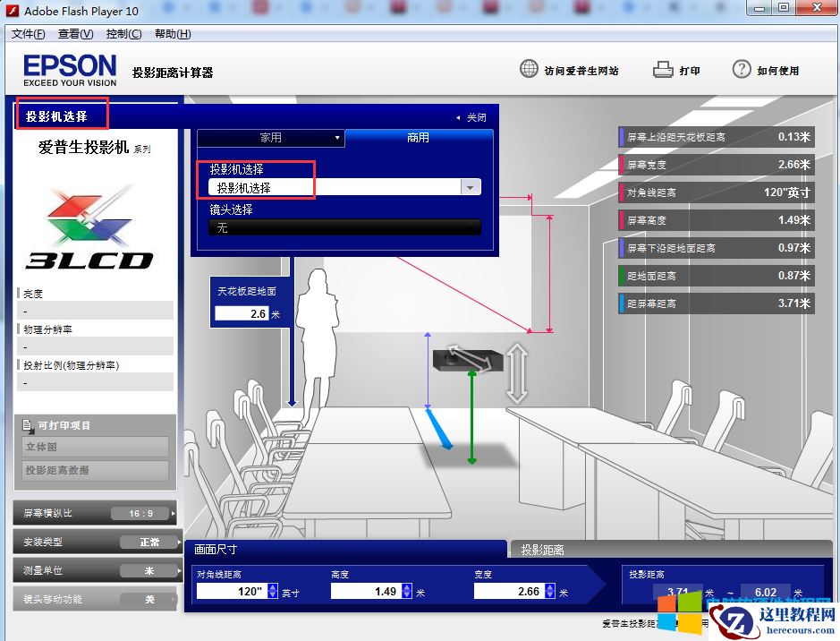Click the EPSON logo in the header
Screen dimensions: 840x641
(68, 70)
